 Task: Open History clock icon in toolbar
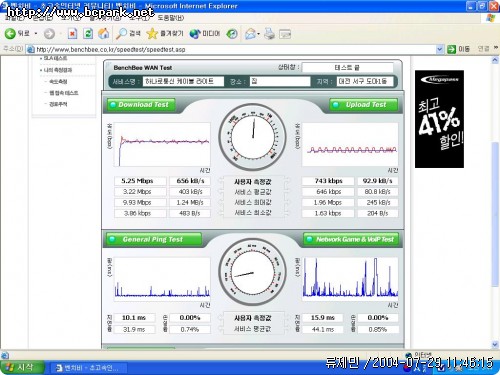[232, 34]
